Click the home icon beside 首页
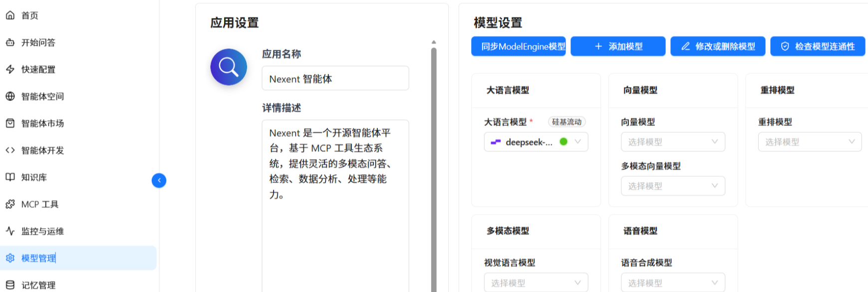Image resolution: width=868 pixels, height=292 pixels. click(10, 15)
